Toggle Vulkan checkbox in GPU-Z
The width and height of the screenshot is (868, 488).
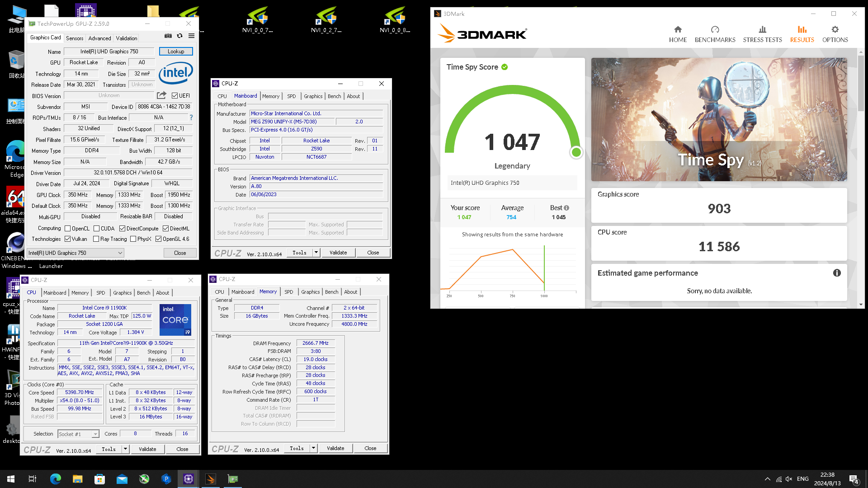pos(68,239)
